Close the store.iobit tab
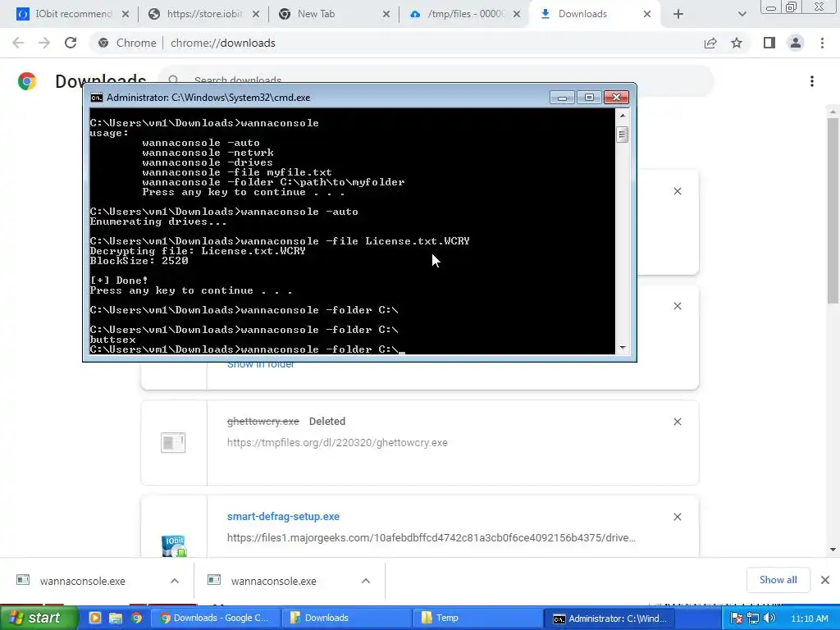This screenshot has height=630, width=840. (x=256, y=15)
